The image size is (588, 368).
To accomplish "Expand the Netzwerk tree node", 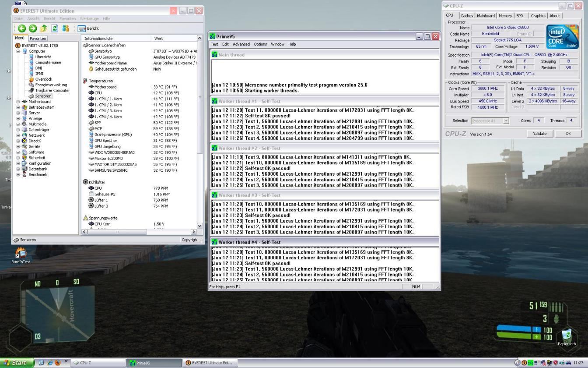I will [18, 135].
